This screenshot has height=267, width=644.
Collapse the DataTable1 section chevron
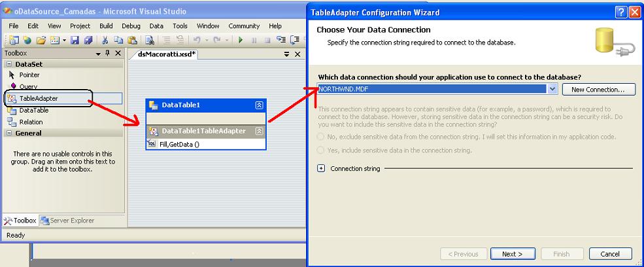[259, 105]
